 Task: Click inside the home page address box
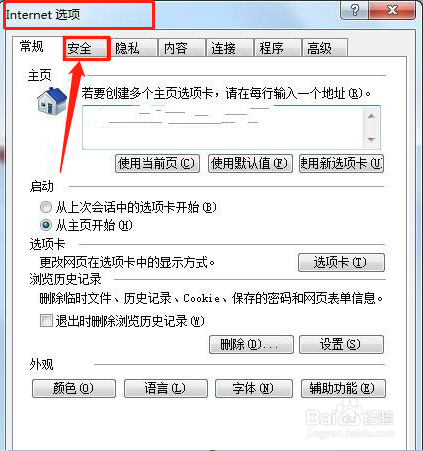point(223,127)
